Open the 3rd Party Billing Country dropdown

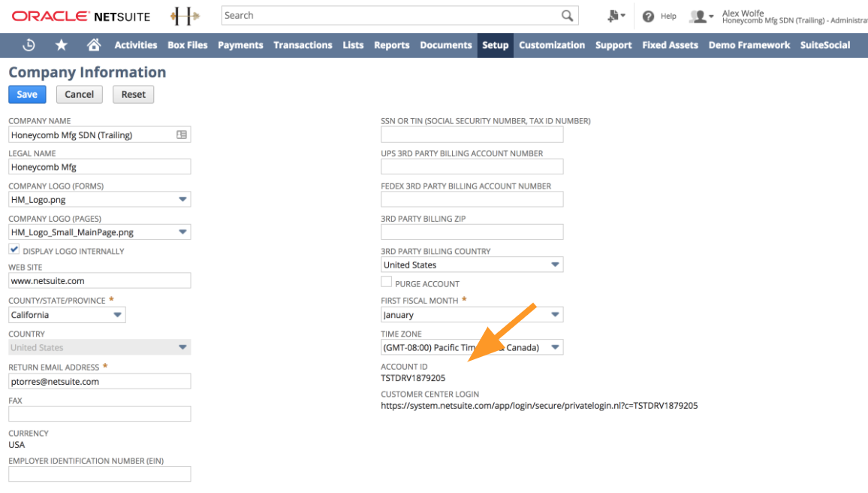coord(555,265)
